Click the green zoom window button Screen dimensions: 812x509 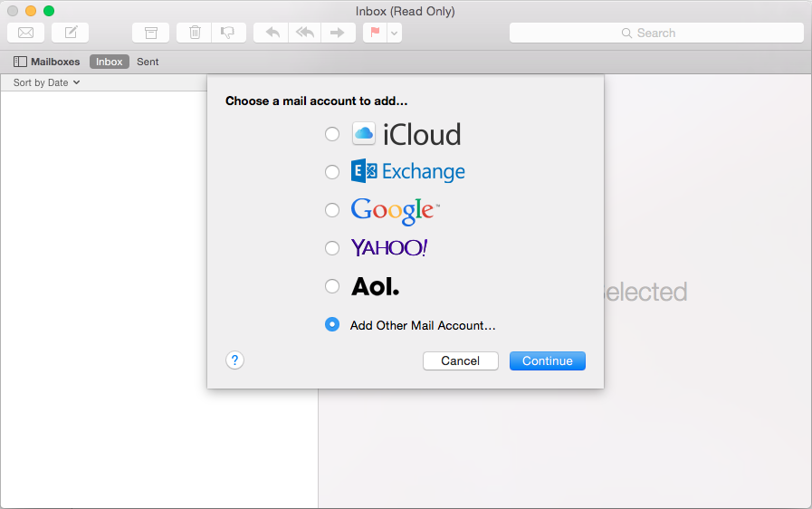(49, 11)
